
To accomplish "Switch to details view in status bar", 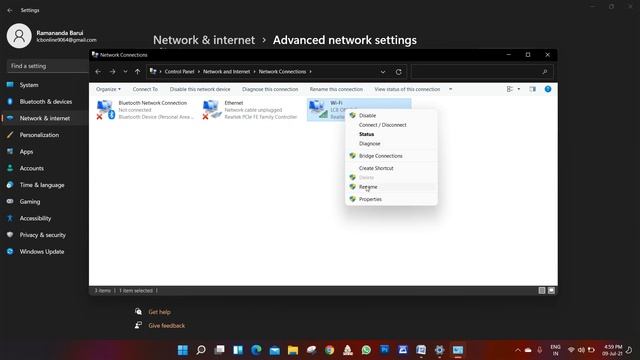I will [x=542, y=291].
